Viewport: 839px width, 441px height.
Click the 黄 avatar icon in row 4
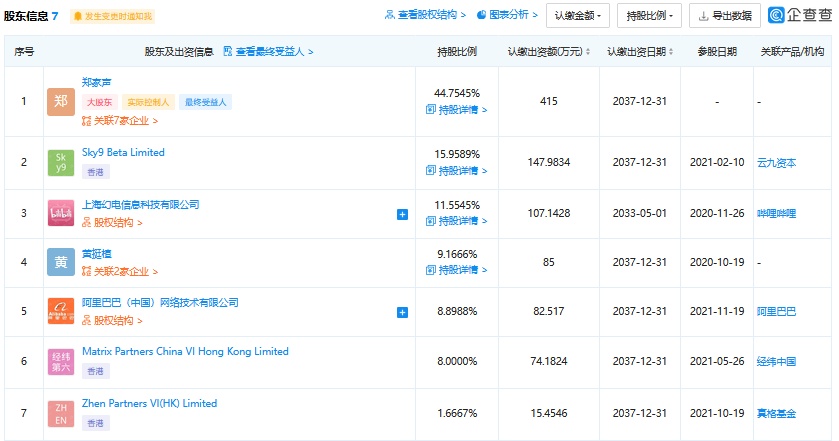(x=60, y=262)
